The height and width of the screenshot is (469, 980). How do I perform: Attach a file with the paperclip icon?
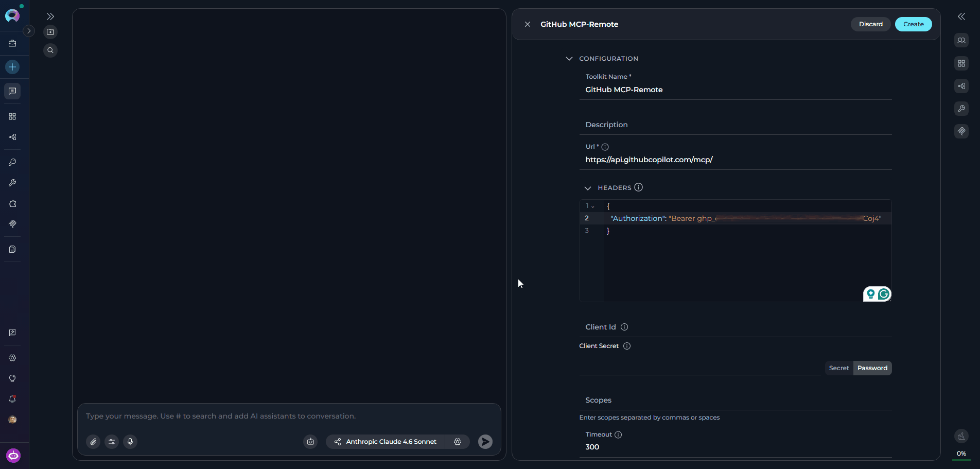coord(93,442)
